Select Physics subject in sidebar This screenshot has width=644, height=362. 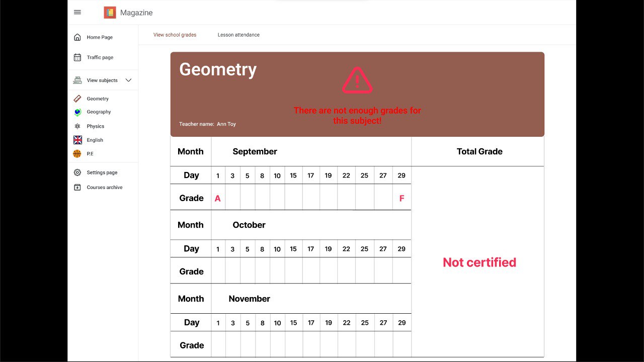click(96, 126)
